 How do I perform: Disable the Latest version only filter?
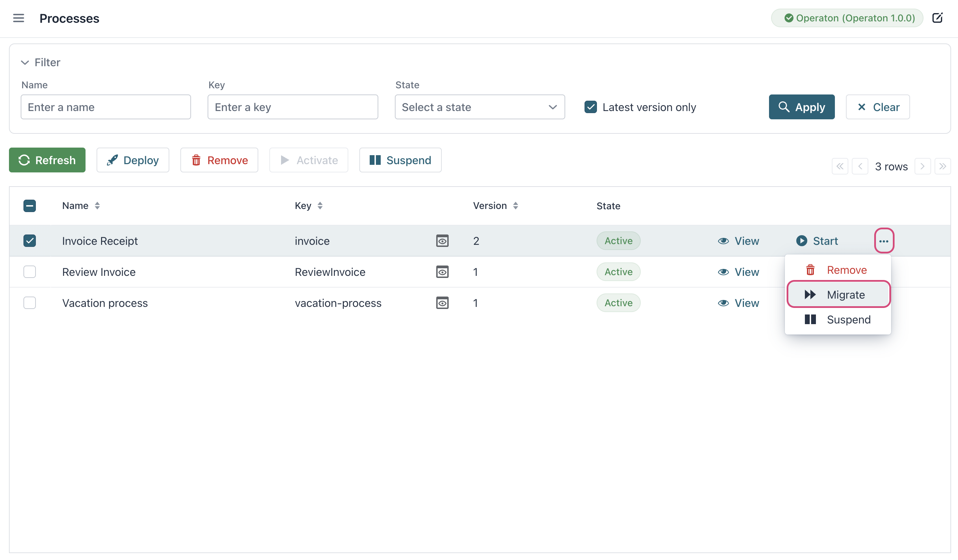click(x=590, y=107)
